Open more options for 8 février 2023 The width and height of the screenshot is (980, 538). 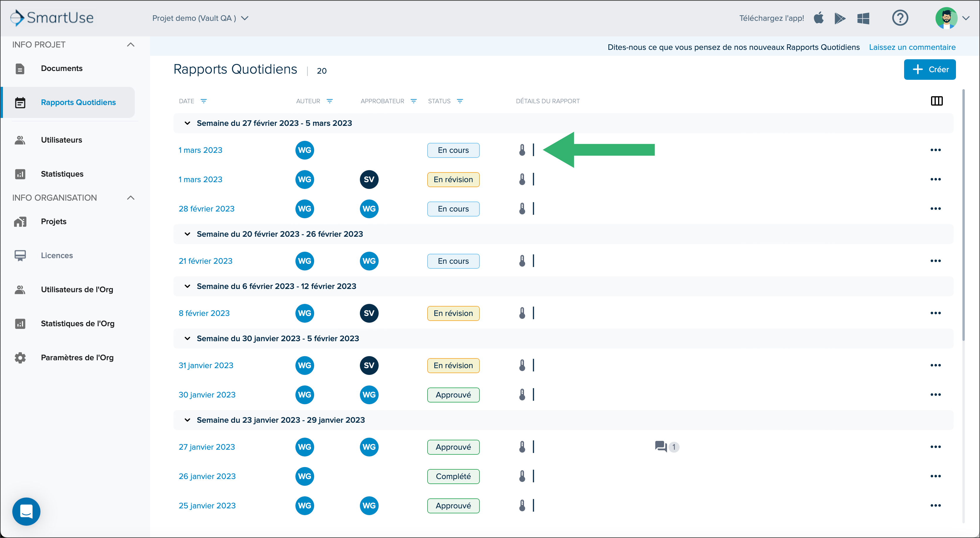pos(935,313)
